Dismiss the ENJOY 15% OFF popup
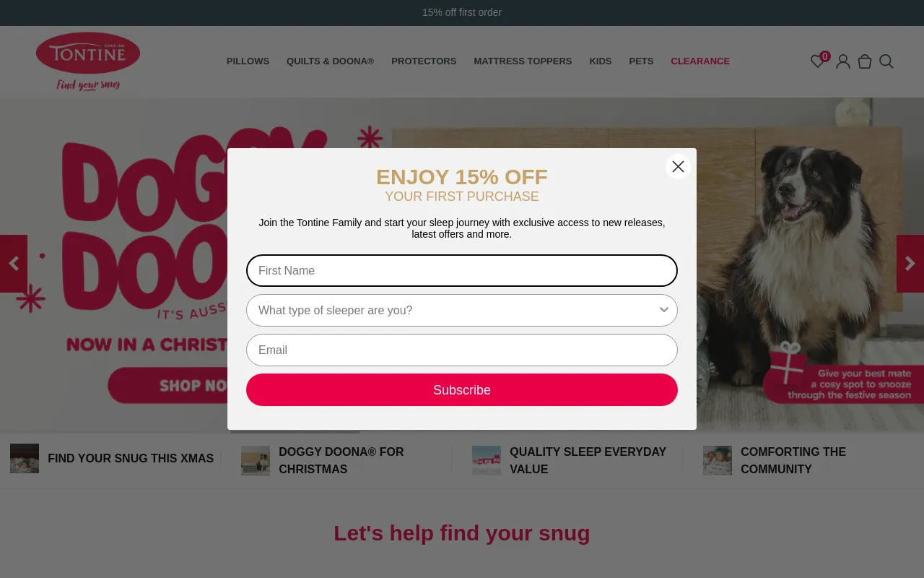 (678, 166)
